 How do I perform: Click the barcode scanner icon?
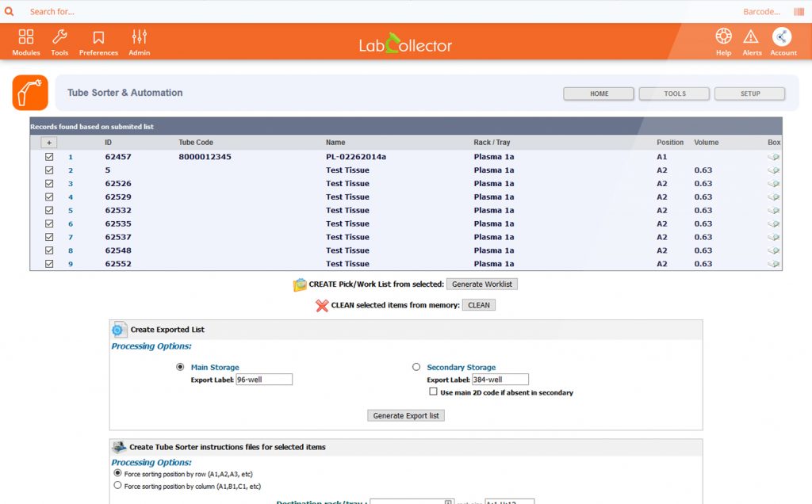(x=799, y=11)
